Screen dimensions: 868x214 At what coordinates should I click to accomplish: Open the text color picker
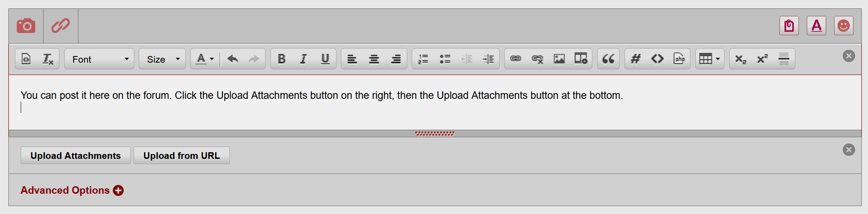pyautogui.click(x=205, y=59)
